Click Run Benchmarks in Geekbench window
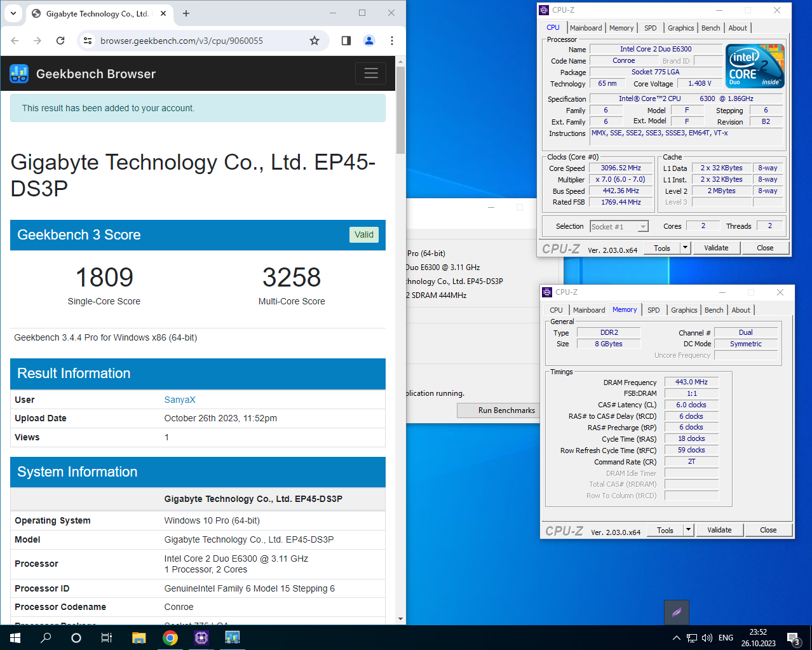This screenshot has width=812, height=650. pyautogui.click(x=506, y=410)
